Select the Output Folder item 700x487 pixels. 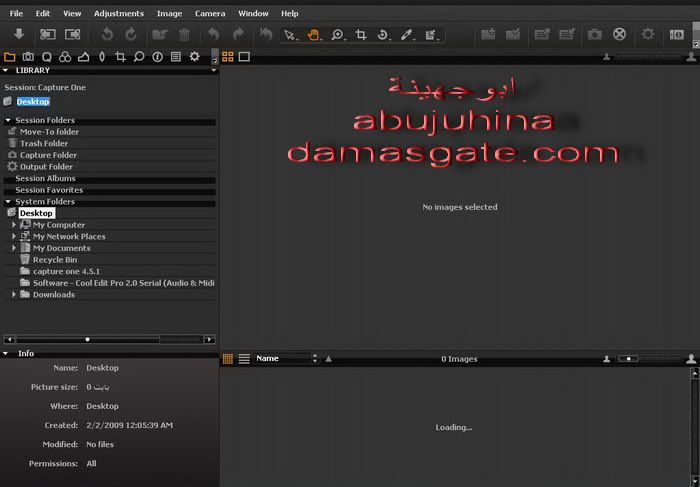[46, 166]
